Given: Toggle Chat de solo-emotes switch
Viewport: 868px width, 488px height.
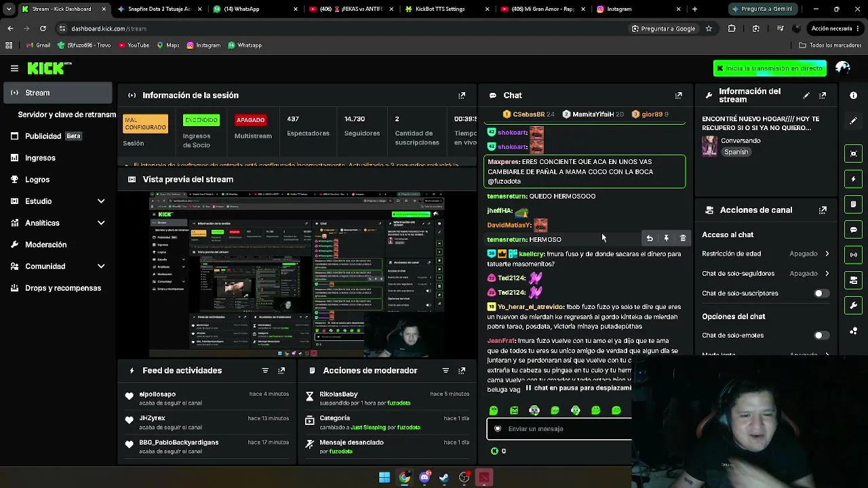Looking at the screenshot, I should 821,335.
